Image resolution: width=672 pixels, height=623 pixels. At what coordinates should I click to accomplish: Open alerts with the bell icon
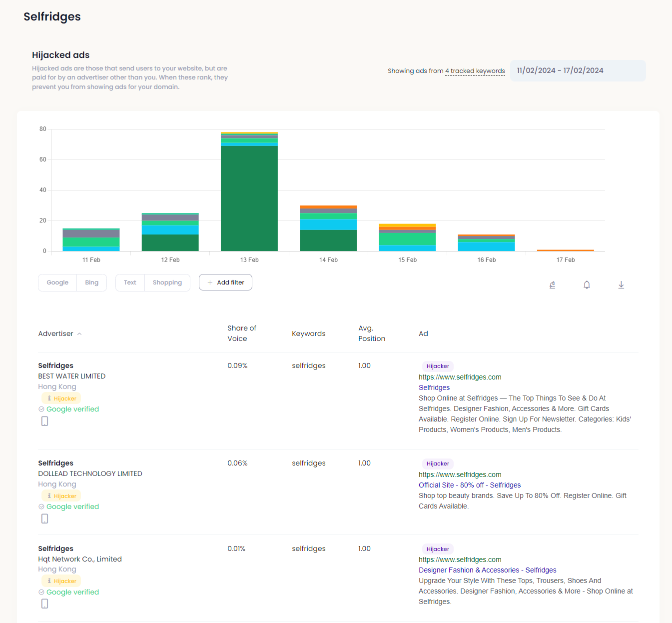coord(587,284)
